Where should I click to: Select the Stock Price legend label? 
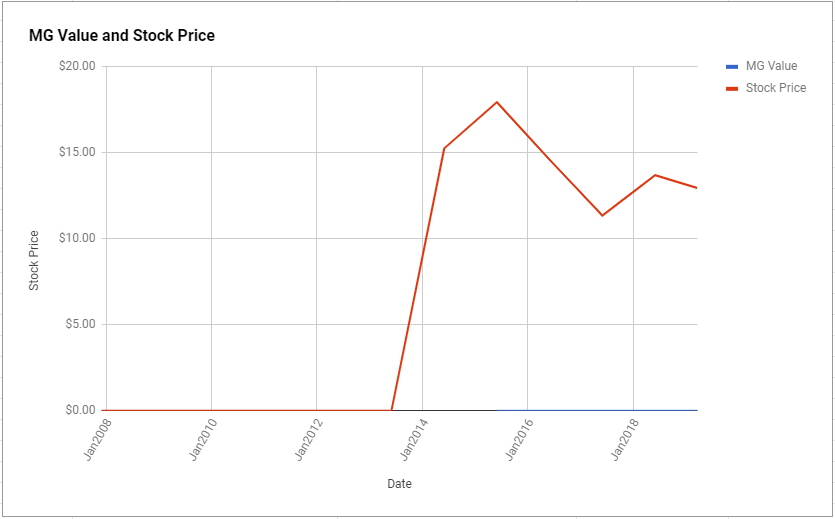(x=776, y=88)
